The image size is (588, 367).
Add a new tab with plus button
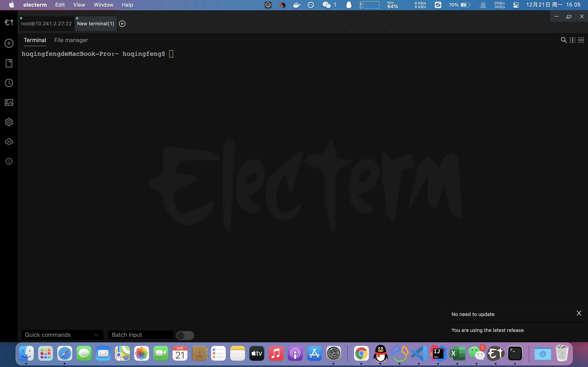point(122,24)
